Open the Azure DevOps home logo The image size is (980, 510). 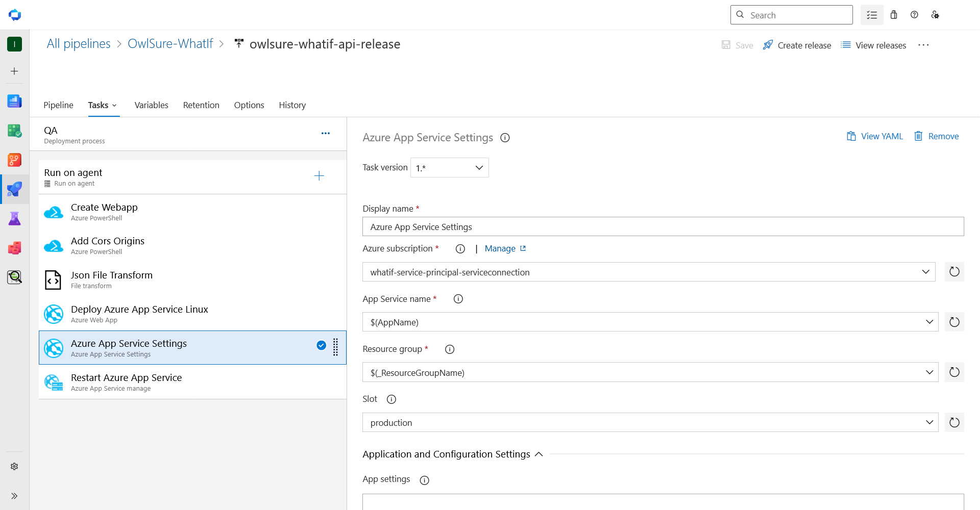point(15,15)
